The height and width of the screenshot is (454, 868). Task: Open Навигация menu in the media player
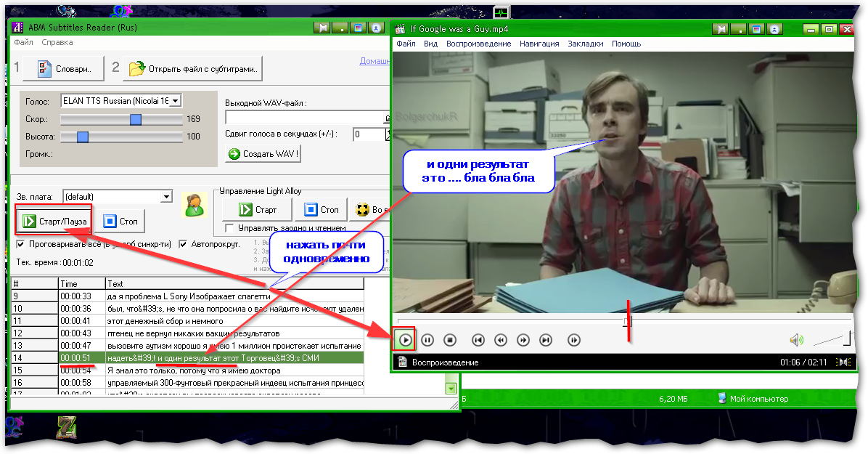pos(539,44)
